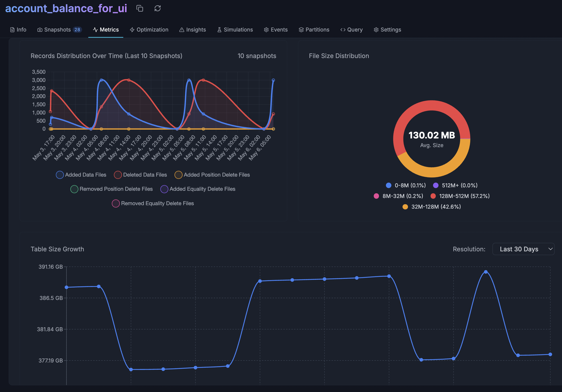
Task: Toggle the 128M-512M (57.2%) legend item
Action: pos(460,196)
